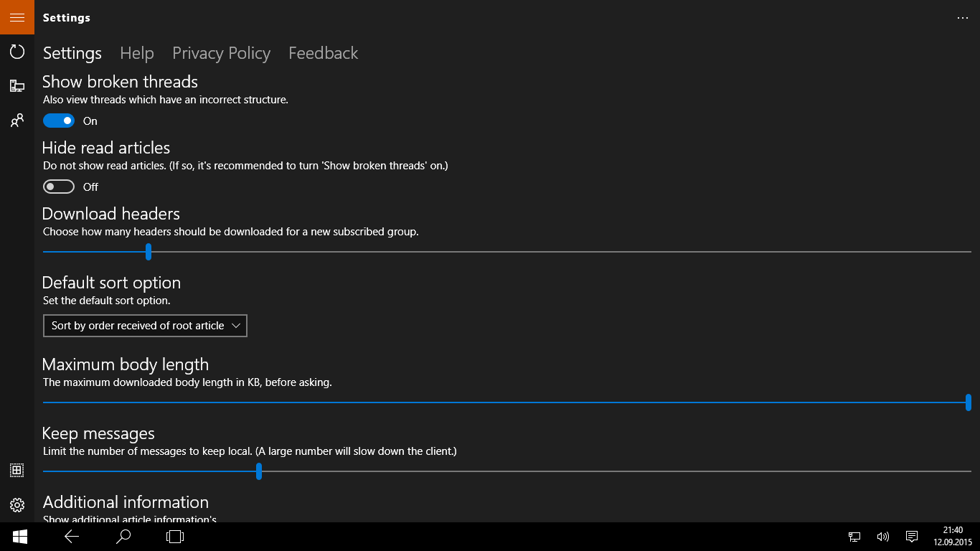The image size is (980, 551).
Task: Open the Feedback tab
Action: tap(323, 53)
